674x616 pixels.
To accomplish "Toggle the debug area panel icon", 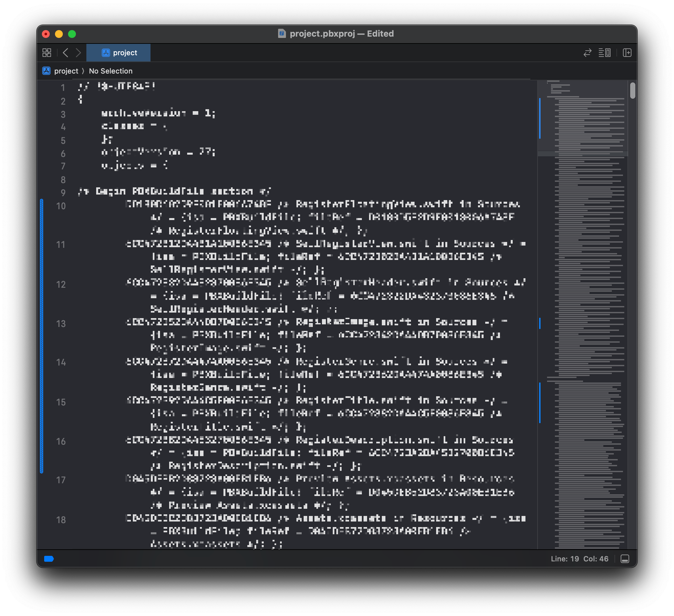I will pos(625,559).
